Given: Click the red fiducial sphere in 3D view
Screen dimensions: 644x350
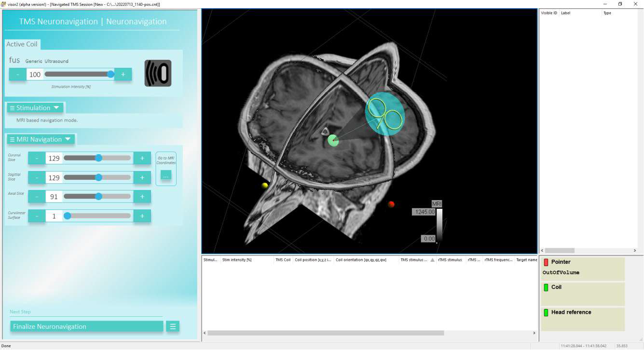Looking at the screenshot, I should coord(391,204).
